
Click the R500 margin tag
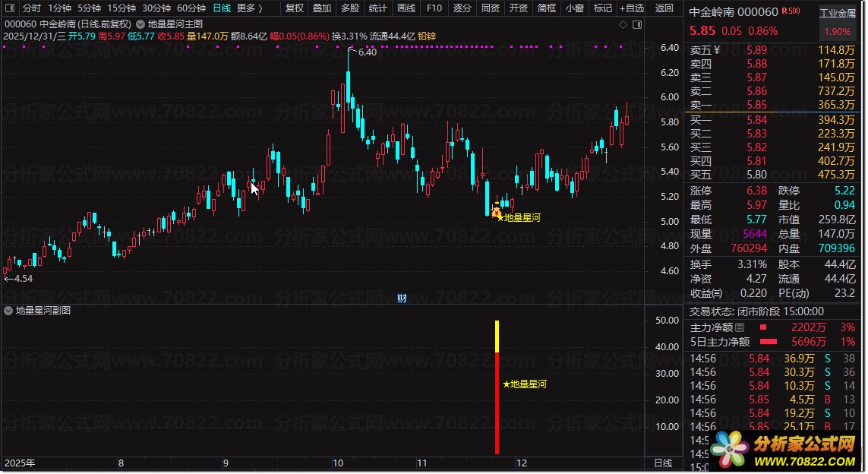point(791,11)
